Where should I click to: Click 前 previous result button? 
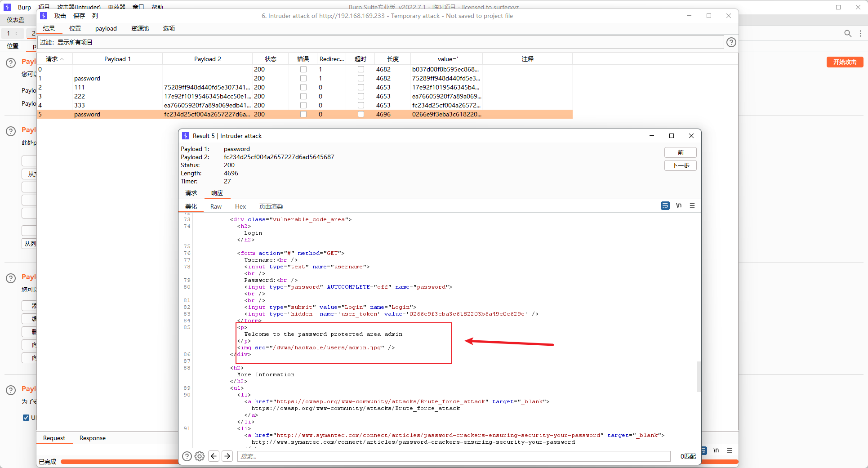click(681, 152)
